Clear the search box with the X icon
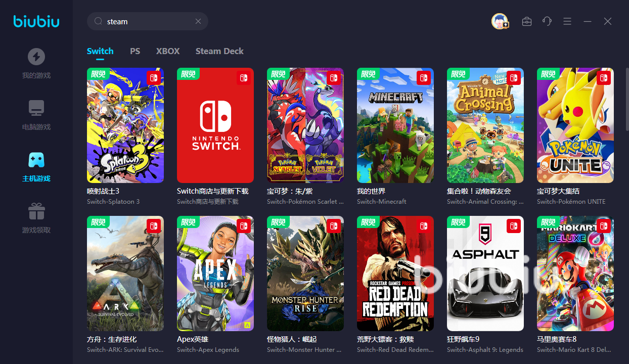The image size is (629, 364). coord(198,21)
